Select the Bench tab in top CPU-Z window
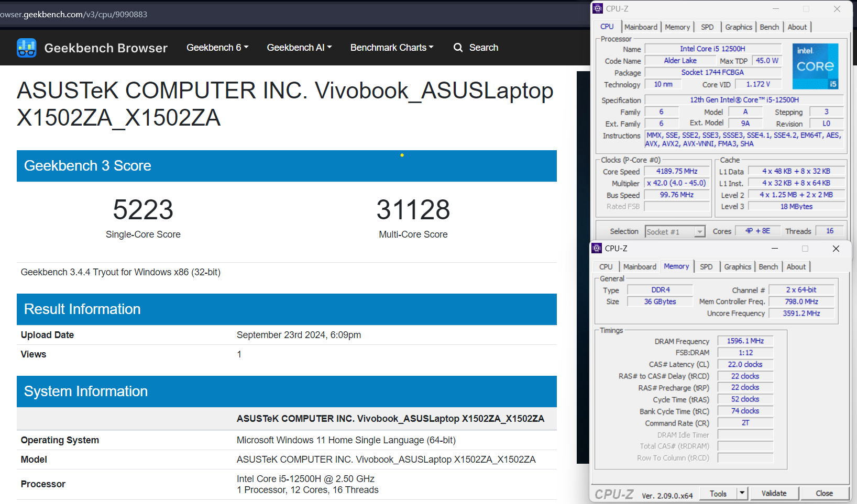The height and width of the screenshot is (504, 857). (x=770, y=27)
